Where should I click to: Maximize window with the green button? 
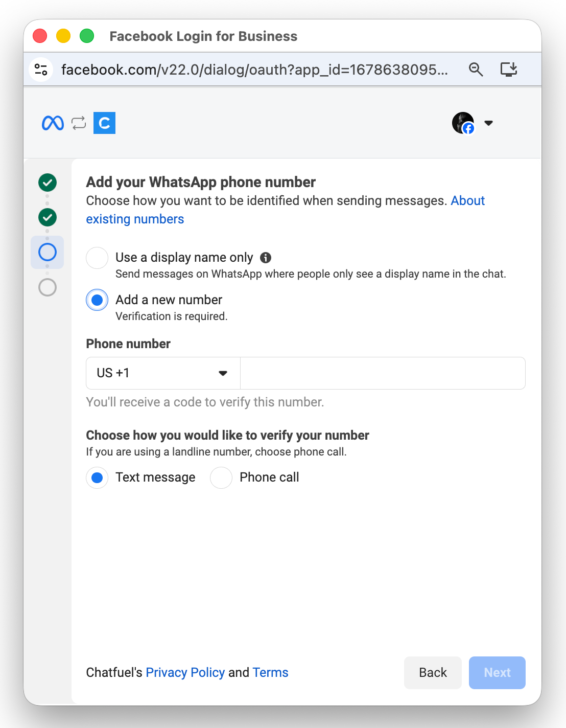(87, 36)
